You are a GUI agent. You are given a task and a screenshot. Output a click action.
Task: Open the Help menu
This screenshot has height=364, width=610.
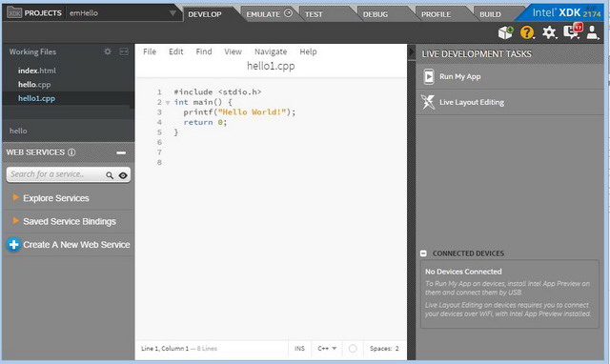[308, 51]
